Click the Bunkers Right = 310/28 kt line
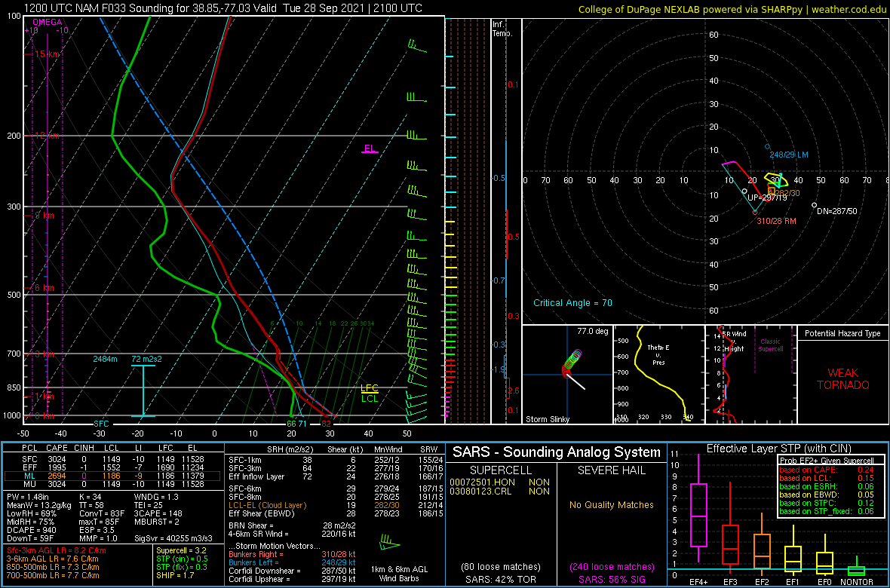This screenshot has width=890, height=588. coord(292,553)
